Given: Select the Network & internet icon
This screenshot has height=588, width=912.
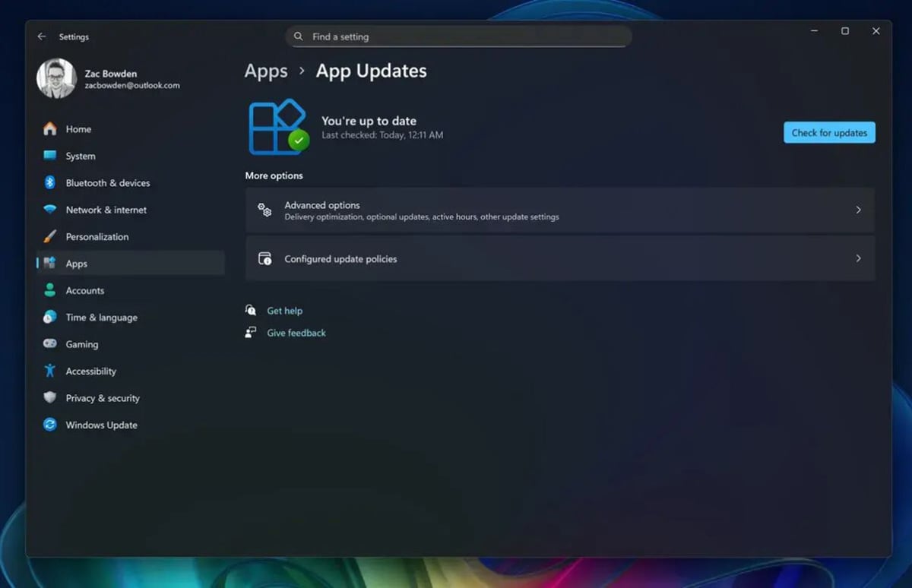Looking at the screenshot, I should pos(50,210).
